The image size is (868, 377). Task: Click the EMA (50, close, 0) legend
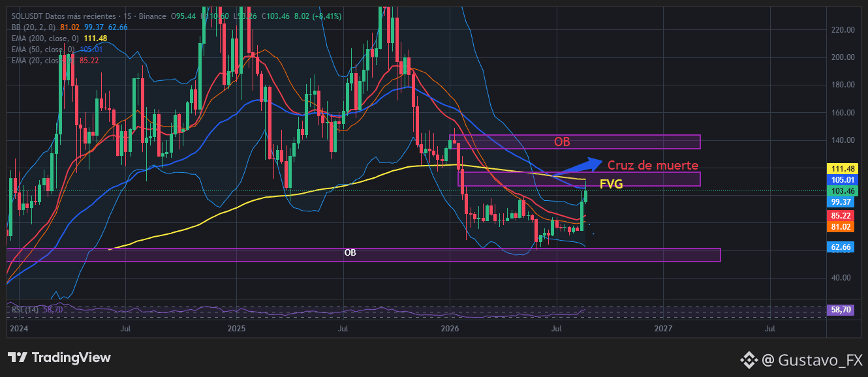click(x=43, y=49)
